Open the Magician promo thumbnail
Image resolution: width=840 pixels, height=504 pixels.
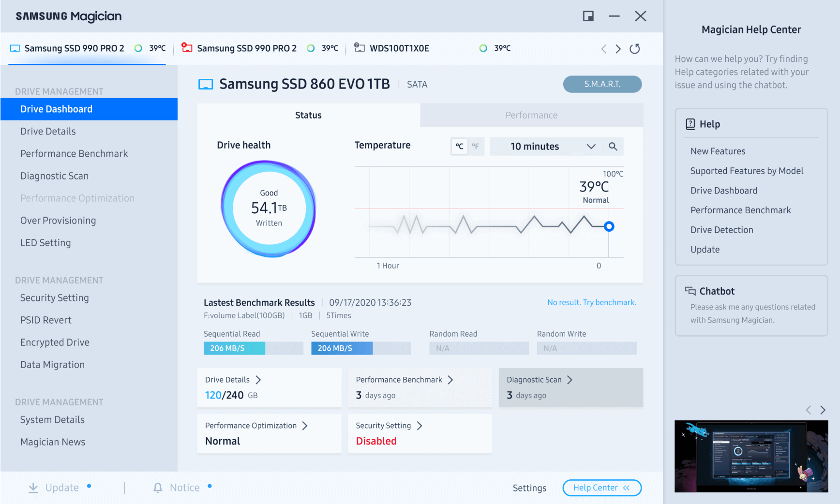click(751, 456)
